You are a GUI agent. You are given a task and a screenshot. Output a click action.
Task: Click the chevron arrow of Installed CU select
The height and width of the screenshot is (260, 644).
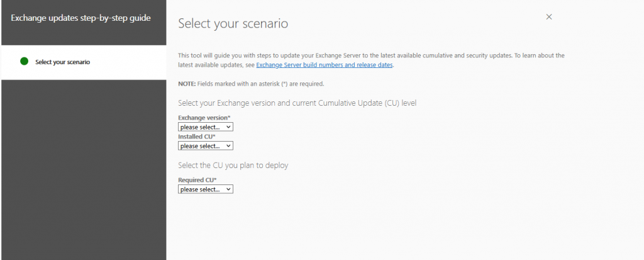(228, 146)
